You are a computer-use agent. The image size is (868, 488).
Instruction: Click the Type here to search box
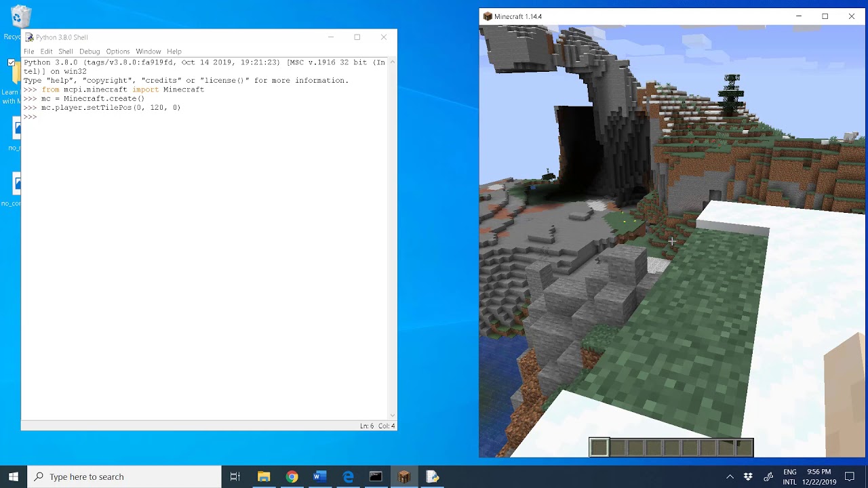124,476
